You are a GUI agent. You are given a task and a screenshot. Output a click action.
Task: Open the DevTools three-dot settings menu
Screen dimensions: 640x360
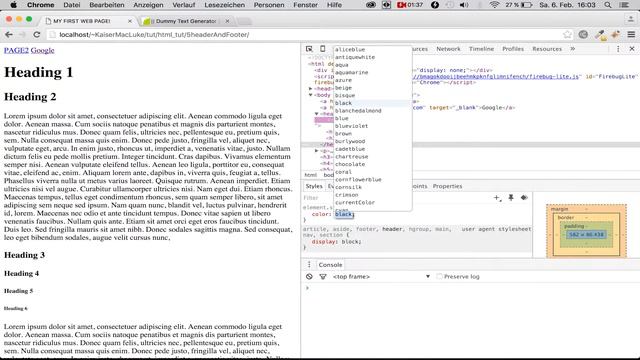(618, 49)
